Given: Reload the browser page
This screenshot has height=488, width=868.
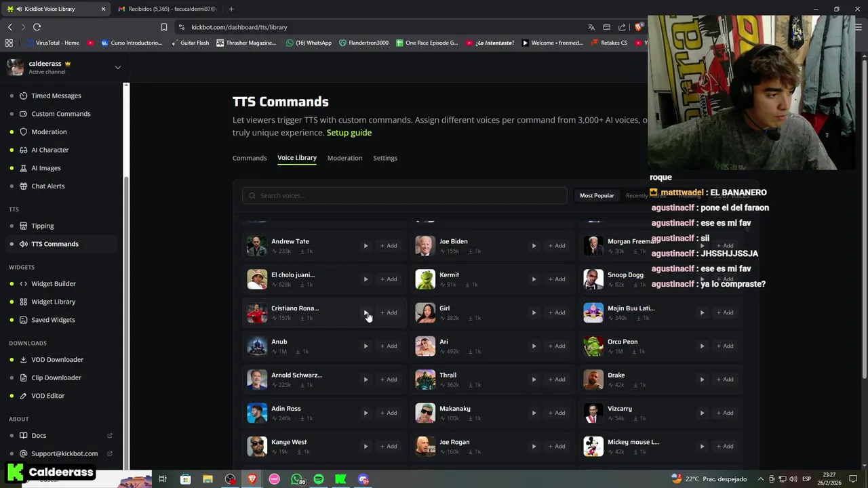Looking at the screenshot, I should tap(37, 27).
